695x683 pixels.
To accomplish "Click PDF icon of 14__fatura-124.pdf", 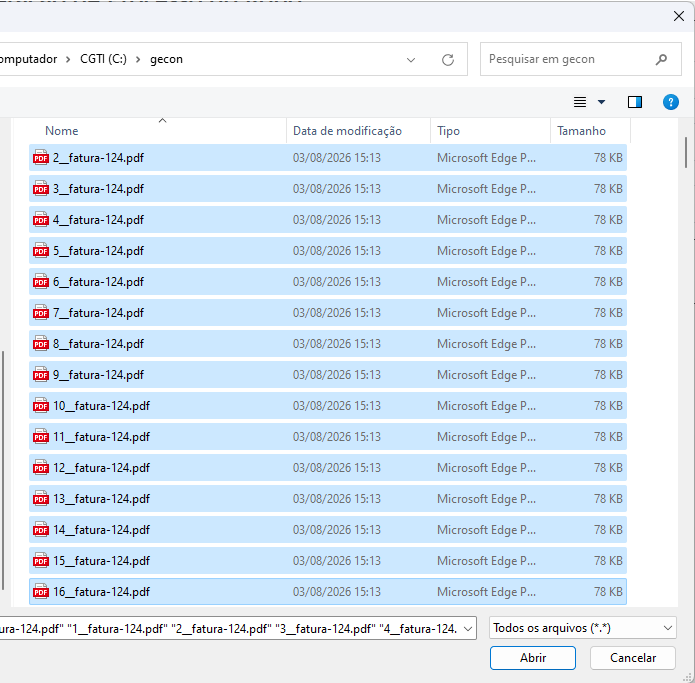I will 41,530.
